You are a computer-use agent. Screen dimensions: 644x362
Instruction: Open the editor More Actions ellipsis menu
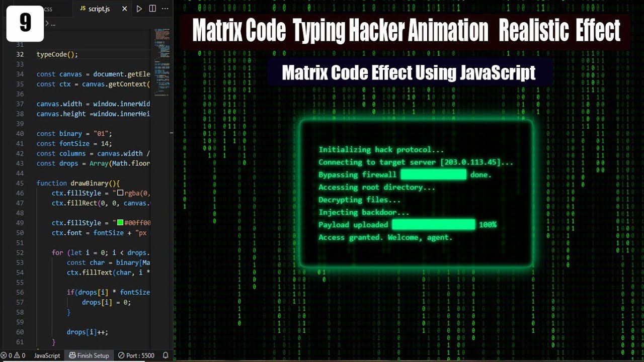click(165, 9)
